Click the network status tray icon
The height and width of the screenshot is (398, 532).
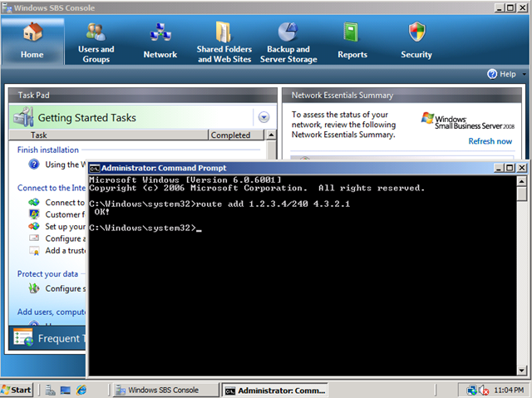click(x=471, y=391)
